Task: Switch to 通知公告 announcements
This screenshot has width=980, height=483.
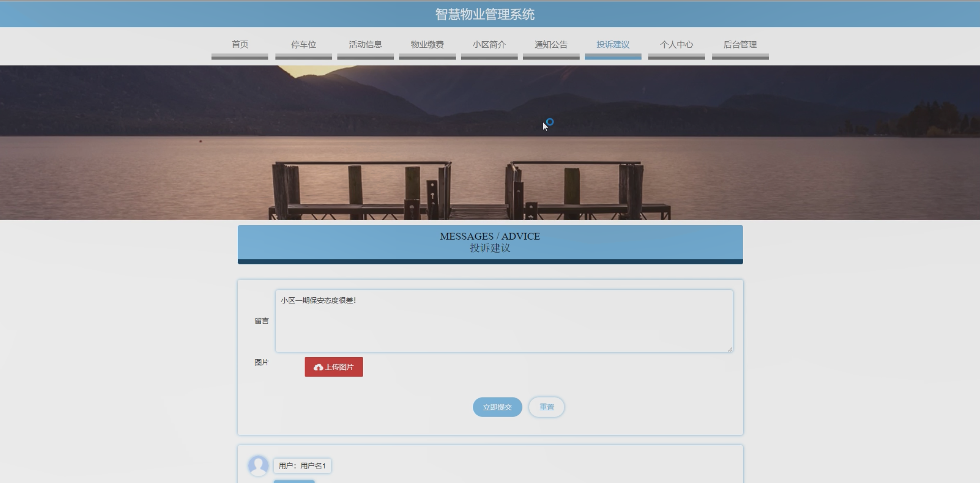Action: click(x=551, y=45)
